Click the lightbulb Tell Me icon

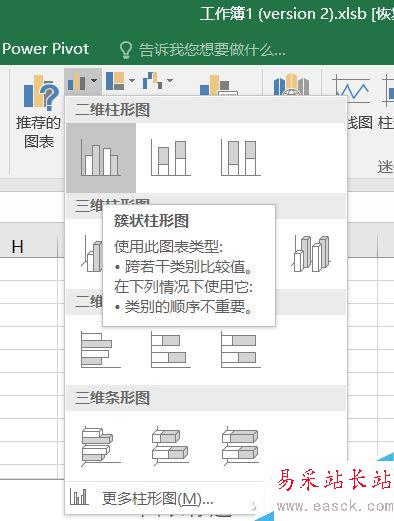click(x=126, y=50)
